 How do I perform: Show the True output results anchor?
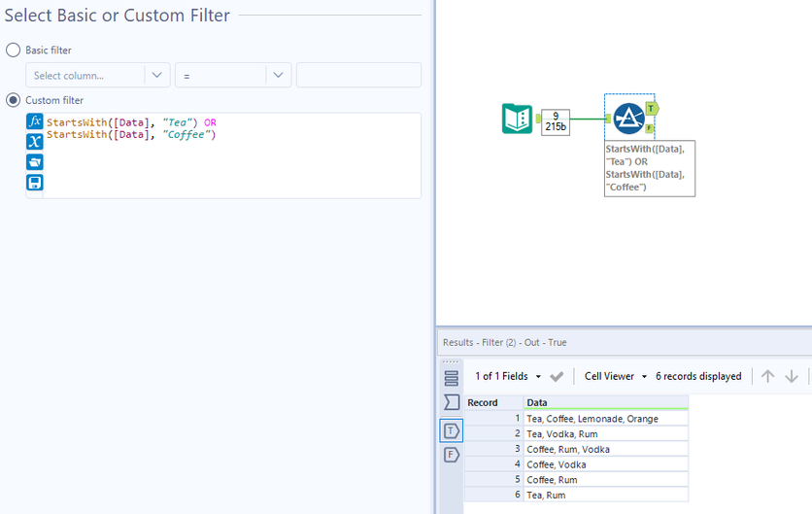(x=452, y=430)
